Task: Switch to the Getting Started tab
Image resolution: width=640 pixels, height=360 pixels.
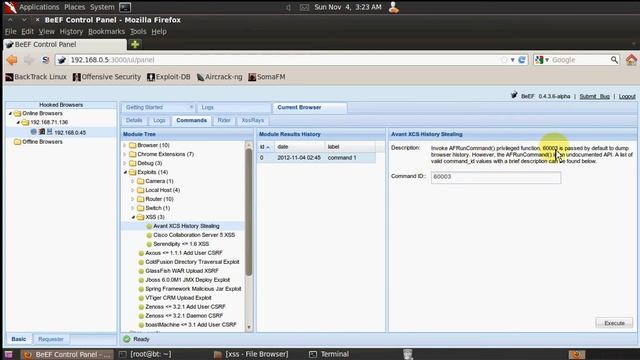Action: (x=144, y=107)
